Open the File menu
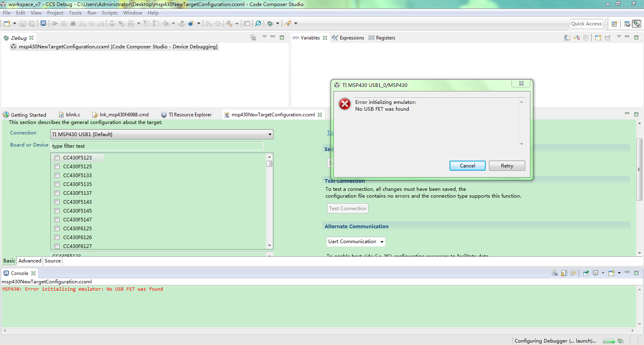 coord(7,13)
